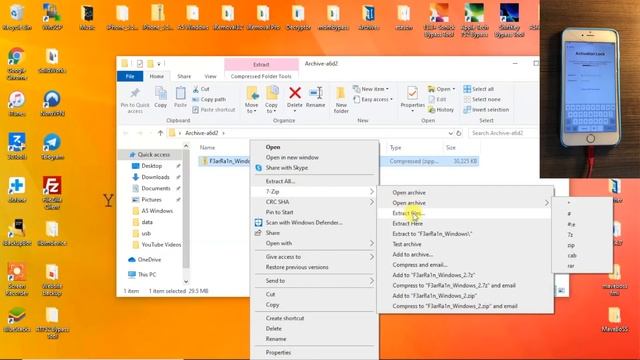Click the Skype icon beside Share with Skype
The height and width of the screenshot is (360, 640).
pos(258,168)
